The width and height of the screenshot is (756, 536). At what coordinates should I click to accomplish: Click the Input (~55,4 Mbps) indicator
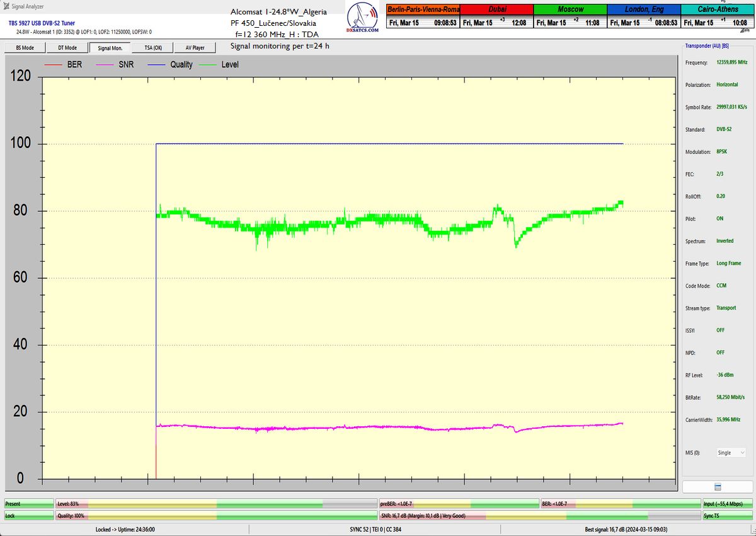(x=728, y=504)
